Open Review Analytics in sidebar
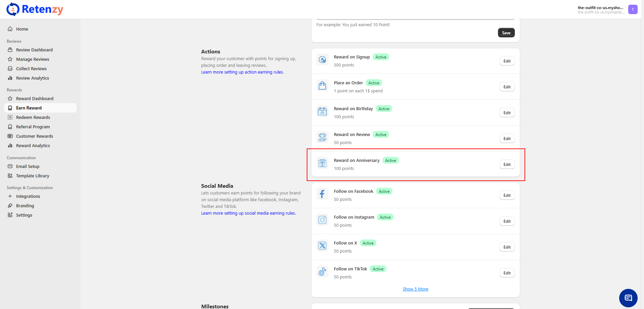The width and height of the screenshot is (644, 309). (32, 78)
